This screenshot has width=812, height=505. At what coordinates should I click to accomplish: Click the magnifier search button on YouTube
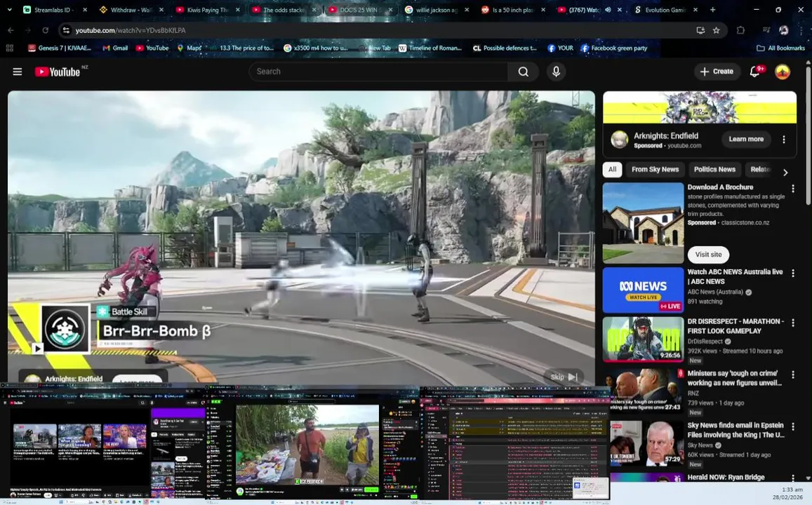click(x=524, y=72)
